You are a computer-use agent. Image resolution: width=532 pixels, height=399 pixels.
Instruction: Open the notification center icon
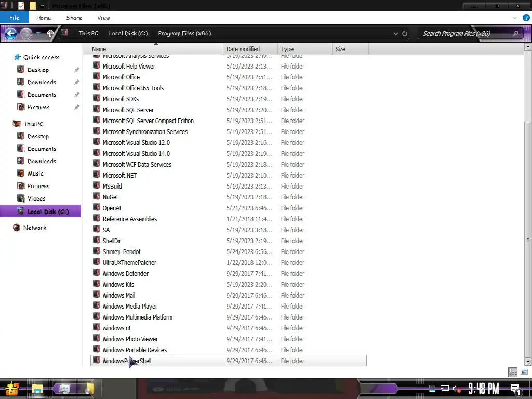[515, 389]
